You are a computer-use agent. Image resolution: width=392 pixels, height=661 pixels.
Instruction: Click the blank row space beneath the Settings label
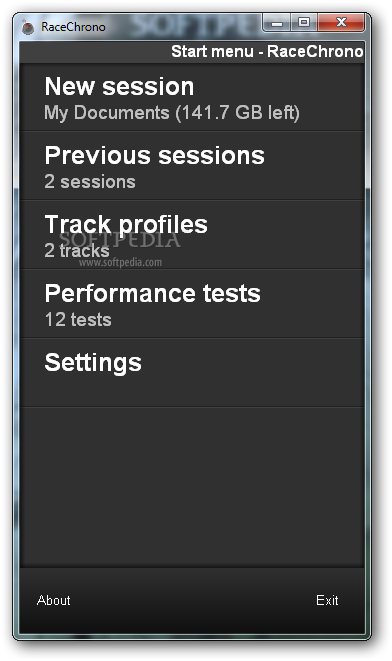pyautogui.click(x=192, y=391)
